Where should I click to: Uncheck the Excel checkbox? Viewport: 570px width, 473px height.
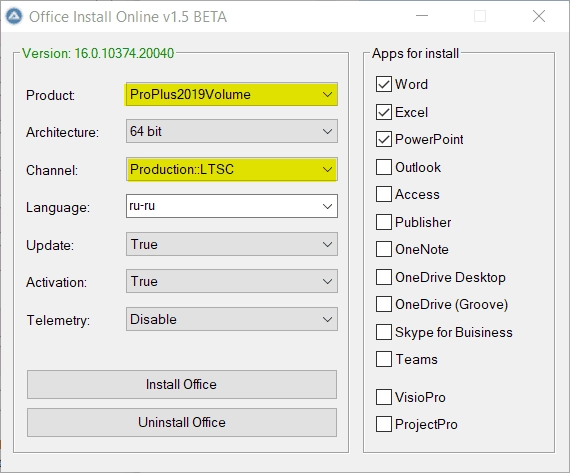tap(384, 112)
